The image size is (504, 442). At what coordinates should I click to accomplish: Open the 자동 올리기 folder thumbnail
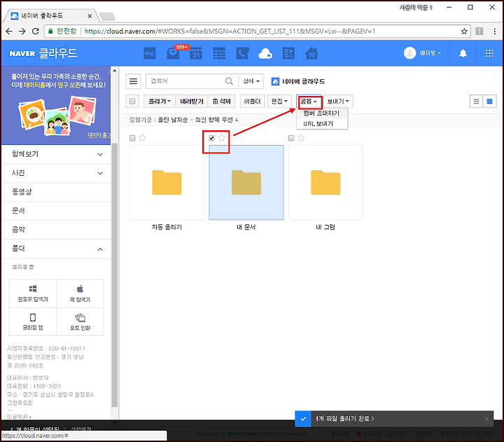pyautogui.click(x=167, y=182)
